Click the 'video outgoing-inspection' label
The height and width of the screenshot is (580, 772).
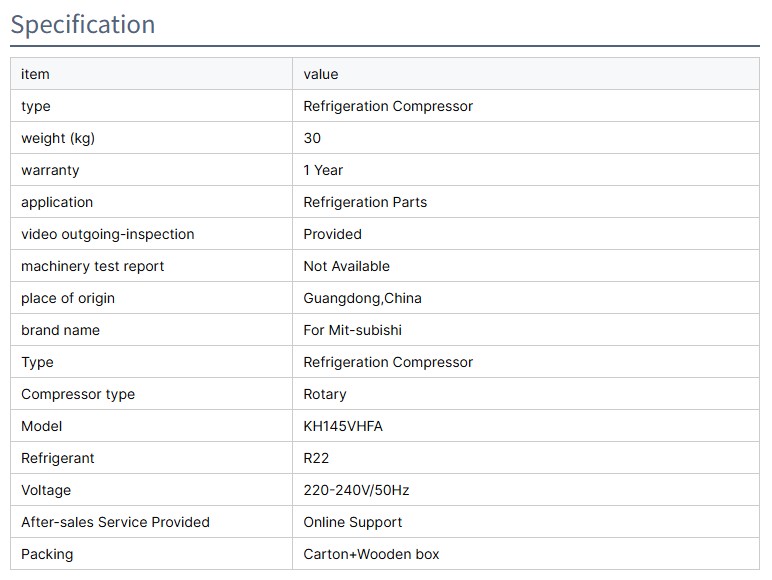point(108,234)
